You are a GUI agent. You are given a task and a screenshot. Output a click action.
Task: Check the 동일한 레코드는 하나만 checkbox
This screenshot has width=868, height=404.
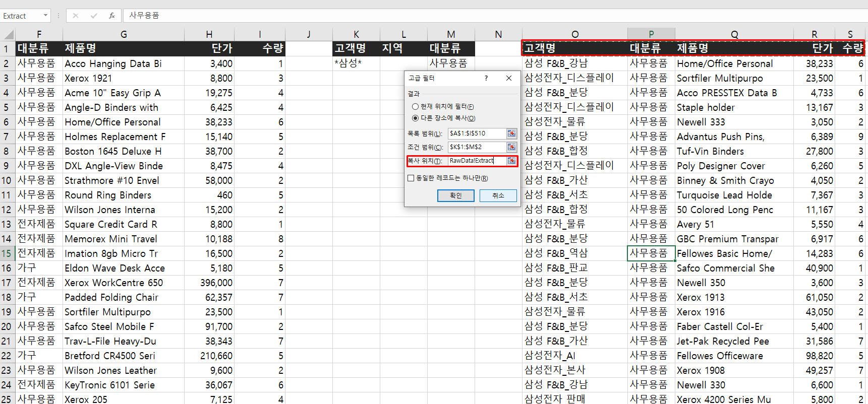pos(411,178)
